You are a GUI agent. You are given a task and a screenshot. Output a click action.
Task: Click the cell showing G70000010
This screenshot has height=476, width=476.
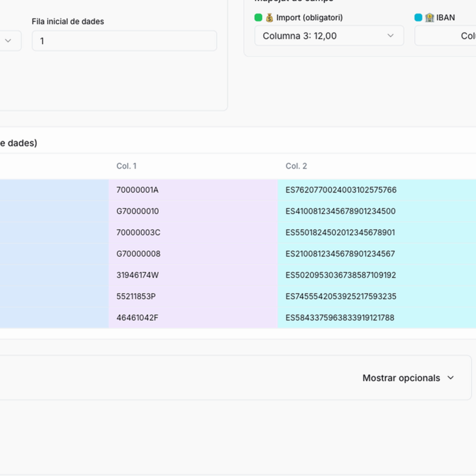coord(138,211)
